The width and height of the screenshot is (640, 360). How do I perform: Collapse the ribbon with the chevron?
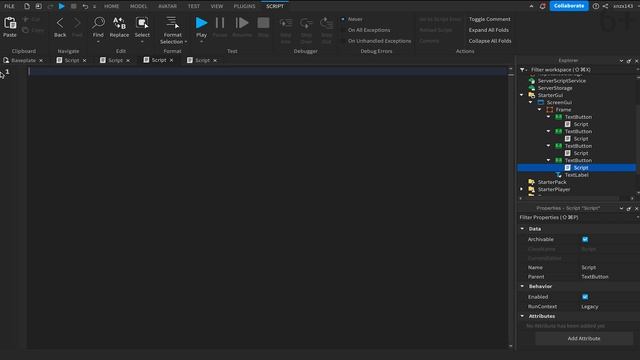click(531, 6)
